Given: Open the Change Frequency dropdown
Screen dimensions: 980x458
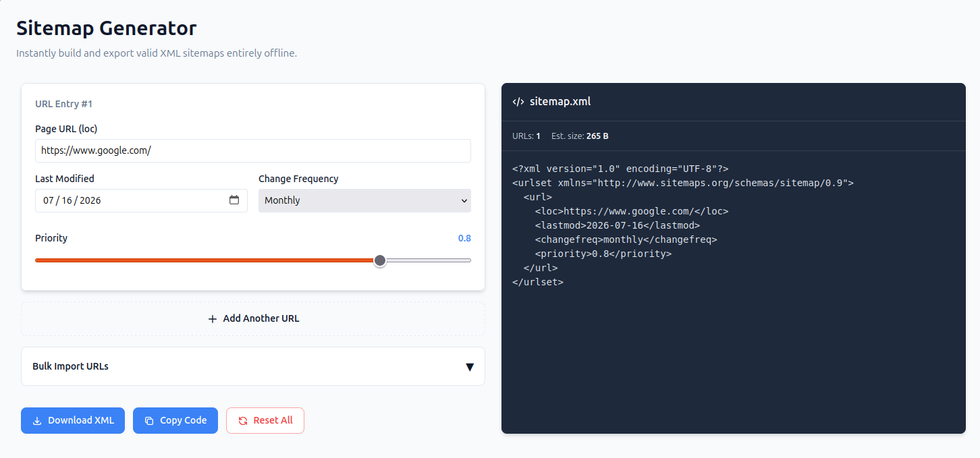Looking at the screenshot, I should pyautogui.click(x=364, y=200).
